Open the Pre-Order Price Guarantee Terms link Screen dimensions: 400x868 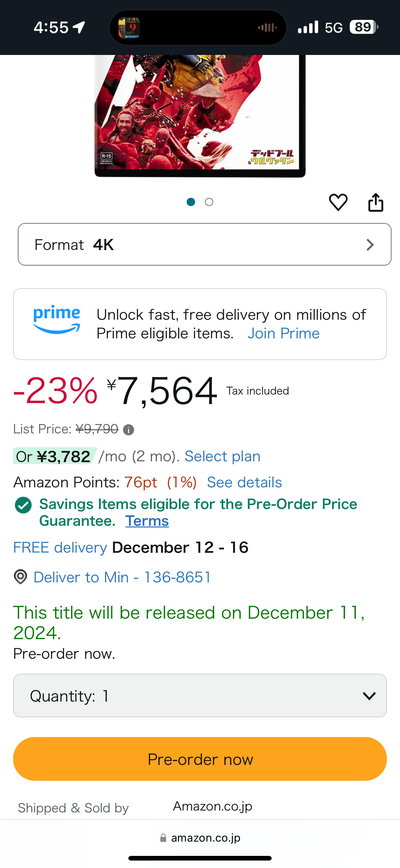[147, 521]
